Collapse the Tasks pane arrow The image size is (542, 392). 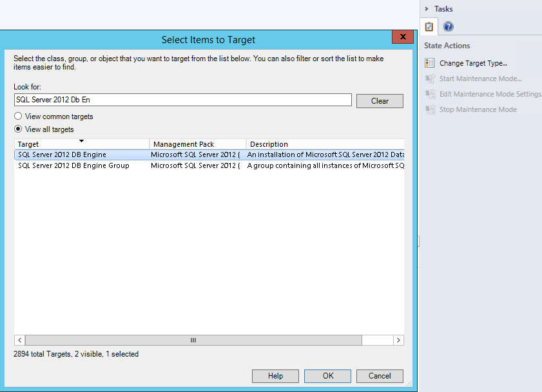coord(427,8)
